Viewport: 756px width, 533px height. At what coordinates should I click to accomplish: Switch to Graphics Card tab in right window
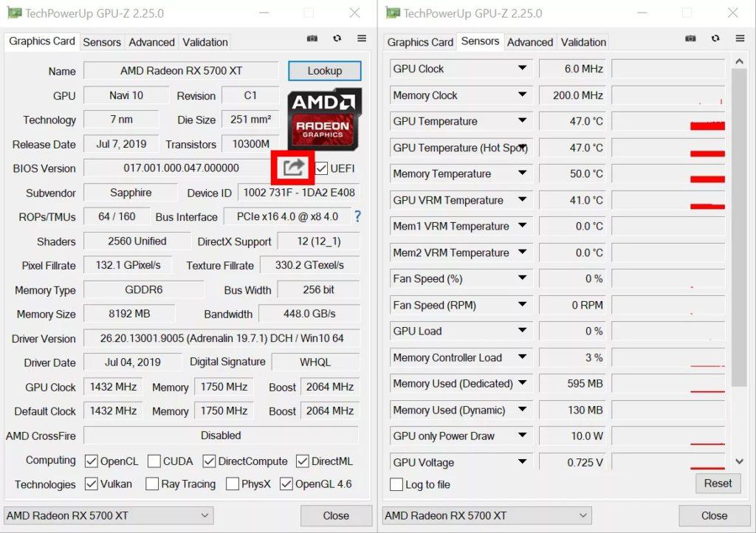click(x=420, y=42)
